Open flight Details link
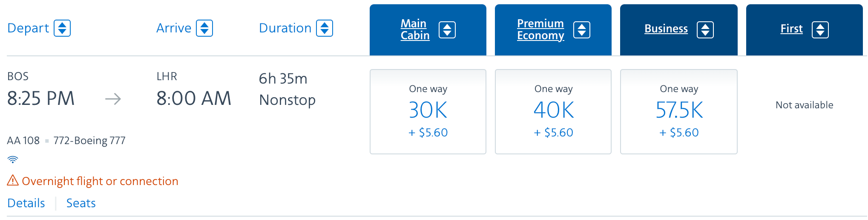This screenshot has height=220, width=868. [26, 203]
